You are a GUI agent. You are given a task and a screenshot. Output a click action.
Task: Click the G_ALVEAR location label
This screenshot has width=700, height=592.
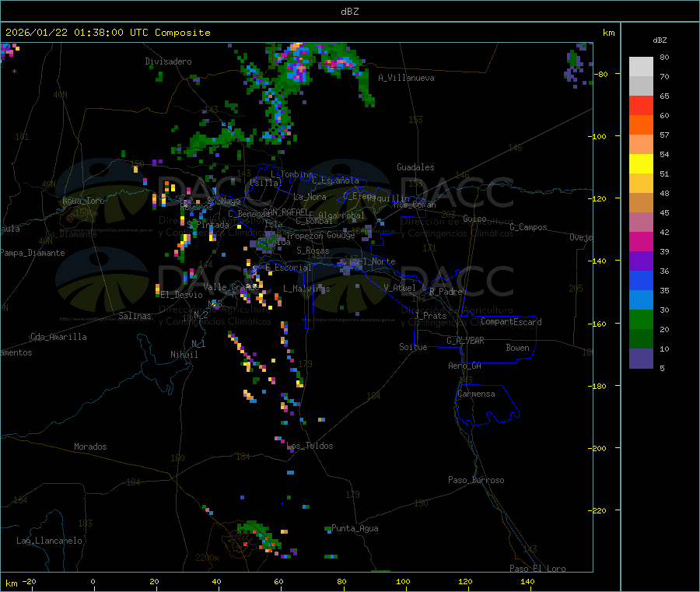point(465,341)
